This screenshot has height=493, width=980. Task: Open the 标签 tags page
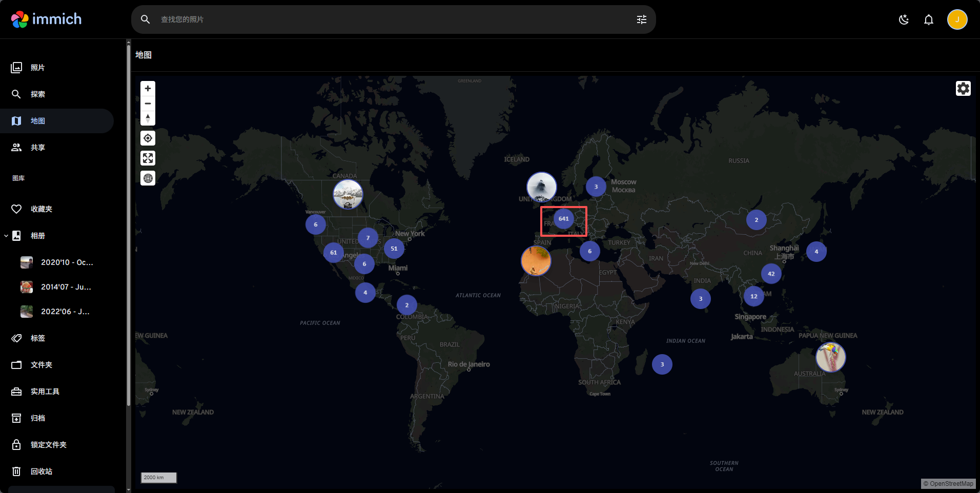click(57, 338)
